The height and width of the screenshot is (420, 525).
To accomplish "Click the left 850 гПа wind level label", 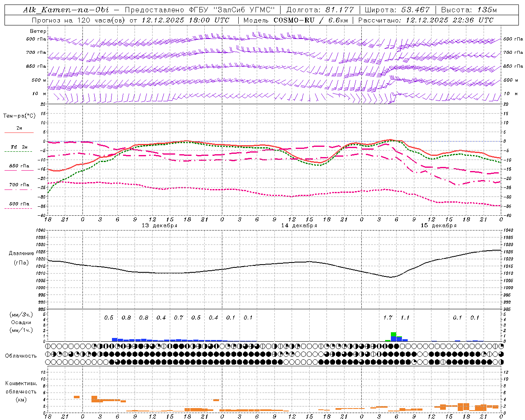I will click(36, 66).
